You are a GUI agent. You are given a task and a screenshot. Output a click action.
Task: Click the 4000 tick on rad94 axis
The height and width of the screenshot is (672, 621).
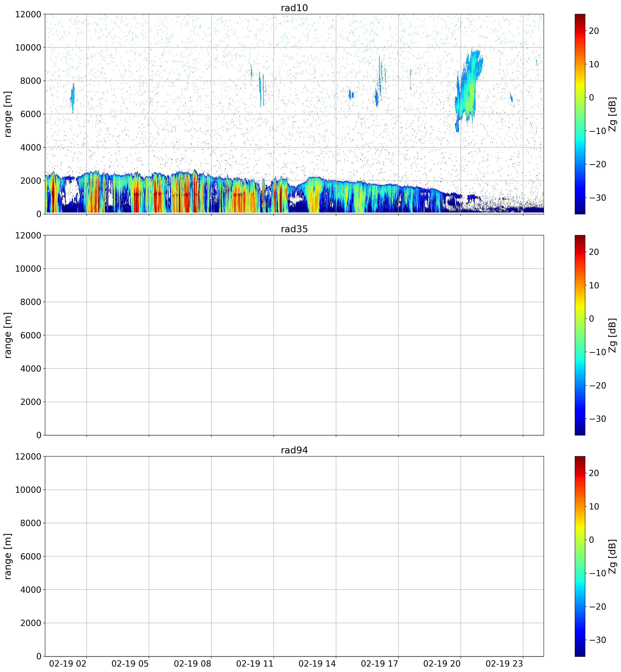pyautogui.click(x=31, y=590)
